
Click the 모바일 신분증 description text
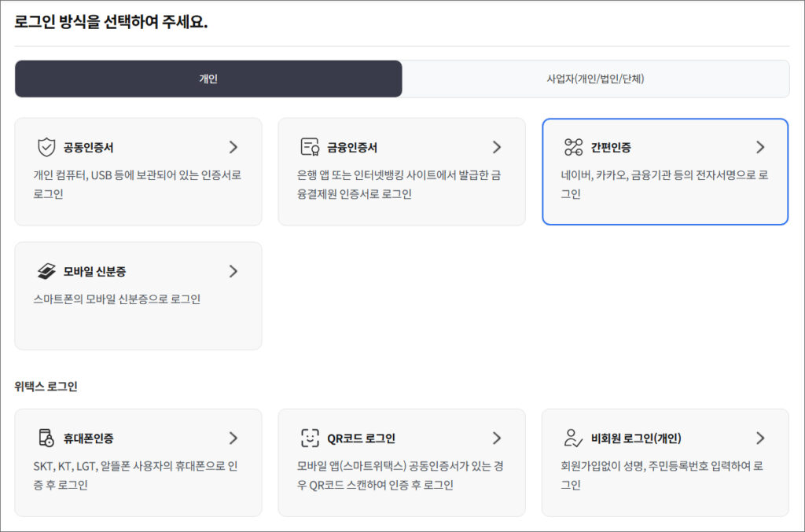coord(116,299)
